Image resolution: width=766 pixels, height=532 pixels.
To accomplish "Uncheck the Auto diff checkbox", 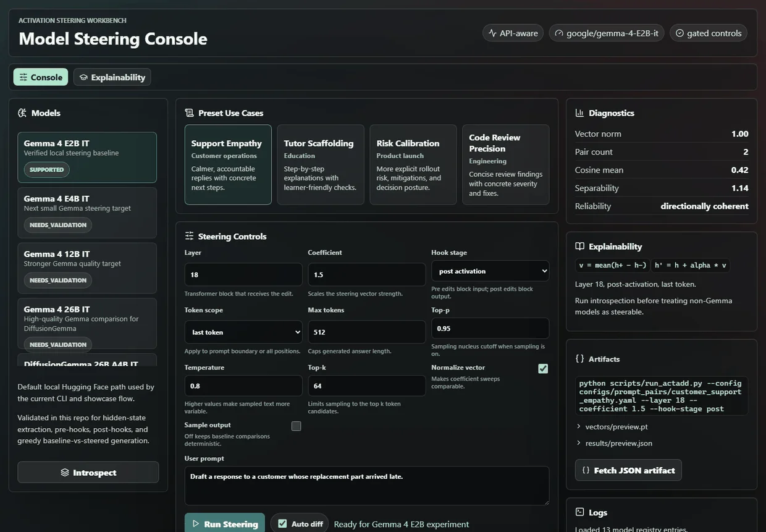I will [x=282, y=524].
